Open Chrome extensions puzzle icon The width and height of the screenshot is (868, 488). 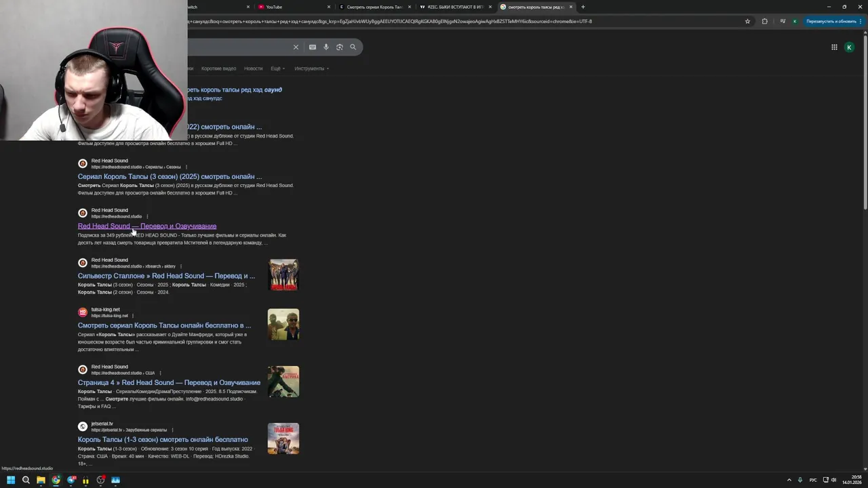765,21
